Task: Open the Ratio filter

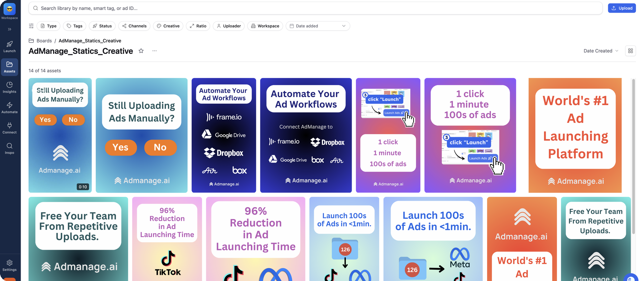Action: (198, 26)
